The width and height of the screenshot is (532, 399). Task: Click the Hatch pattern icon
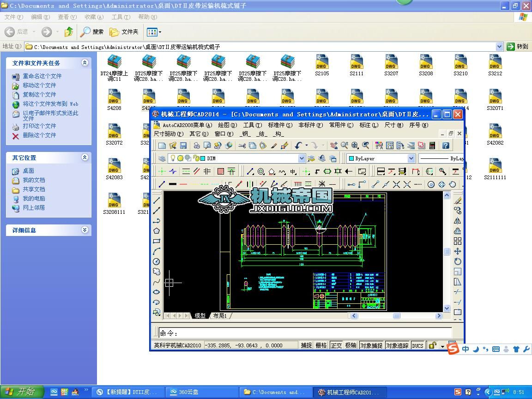(x=221, y=171)
